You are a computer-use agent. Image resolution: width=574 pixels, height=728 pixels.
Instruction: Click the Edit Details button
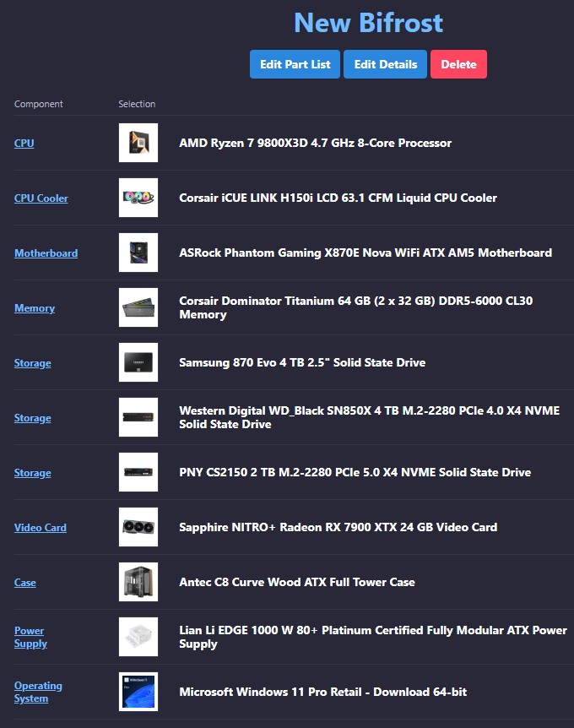coord(385,64)
